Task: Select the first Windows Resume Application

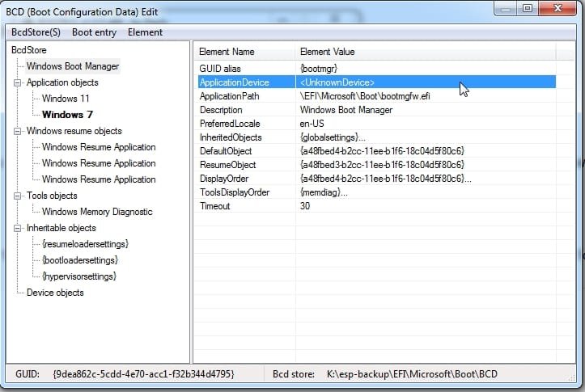Action: click(99, 147)
